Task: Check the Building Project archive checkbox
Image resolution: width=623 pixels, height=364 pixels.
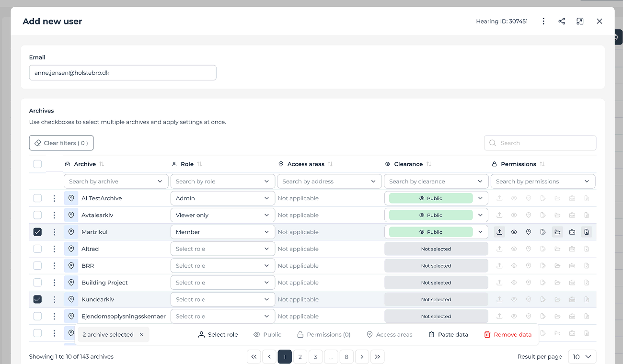Action: [x=37, y=283]
